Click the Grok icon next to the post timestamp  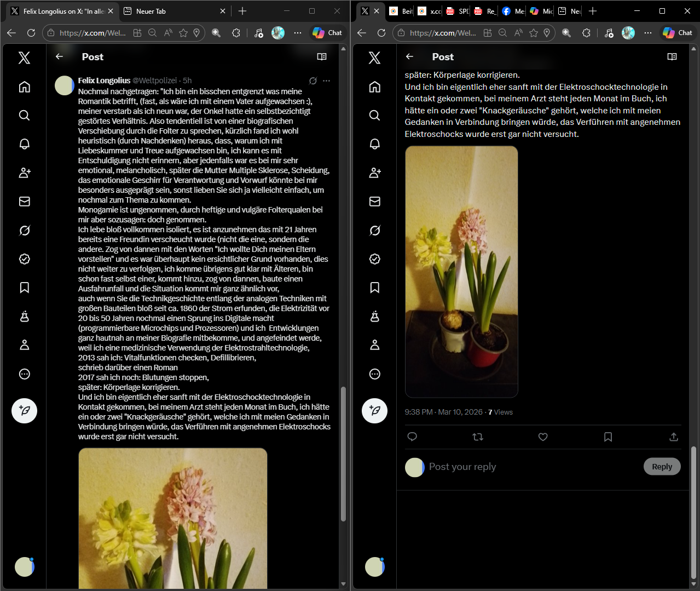(x=313, y=81)
